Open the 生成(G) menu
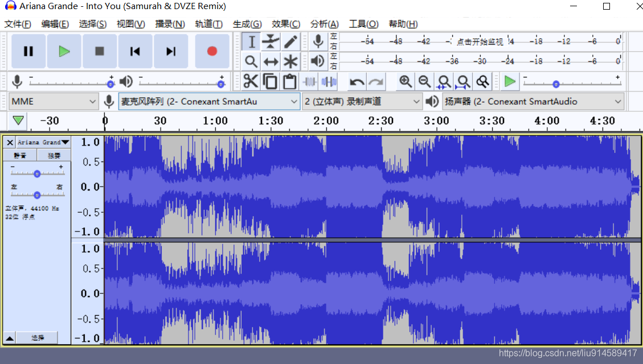This screenshot has width=643, height=364. 247,24
